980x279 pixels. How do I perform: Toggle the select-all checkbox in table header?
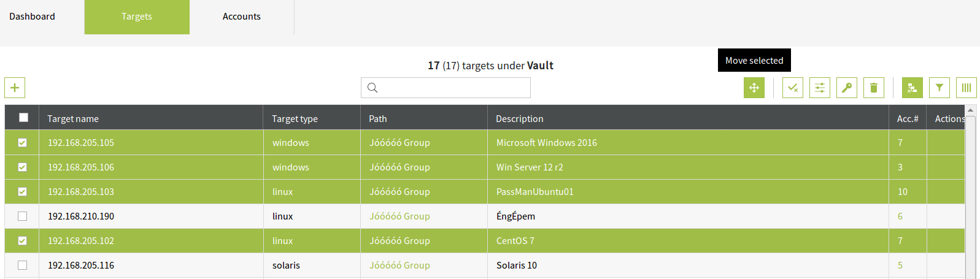point(23,118)
